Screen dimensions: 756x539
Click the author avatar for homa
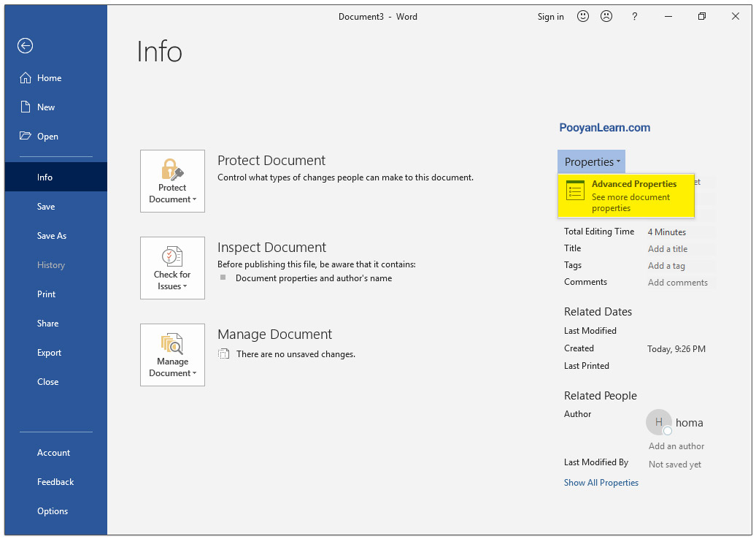point(658,422)
